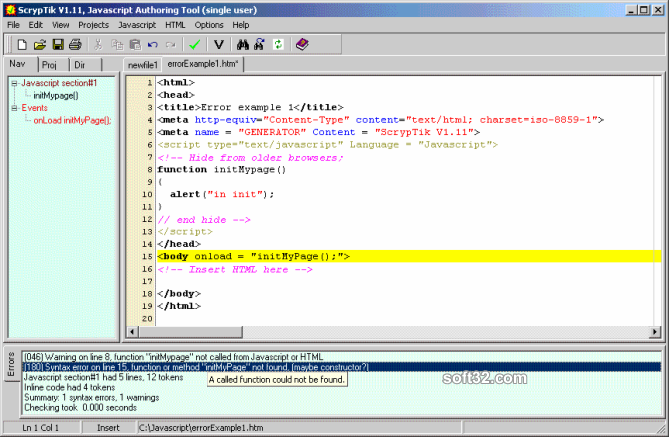Click the highlighted body onload line 15

click(x=409, y=256)
